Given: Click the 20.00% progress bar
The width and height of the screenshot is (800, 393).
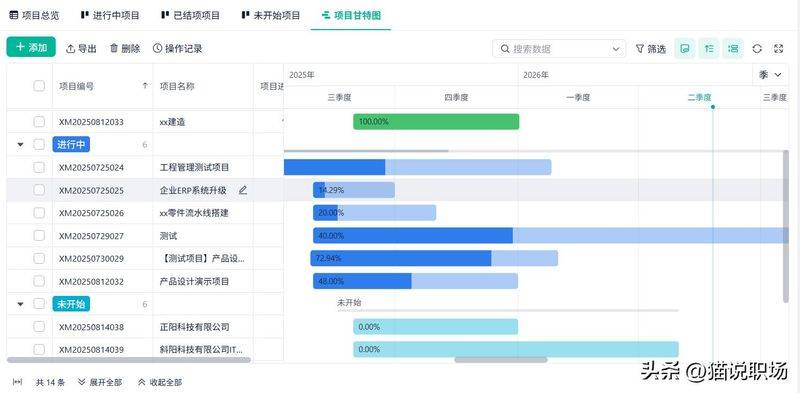Looking at the screenshot, I should click(374, 213).
